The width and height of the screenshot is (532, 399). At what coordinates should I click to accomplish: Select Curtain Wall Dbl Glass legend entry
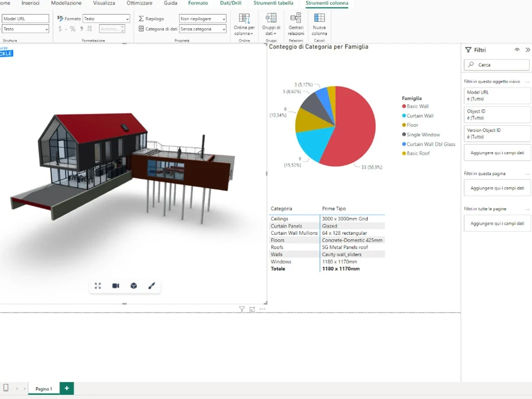click(x=428, y=144)
